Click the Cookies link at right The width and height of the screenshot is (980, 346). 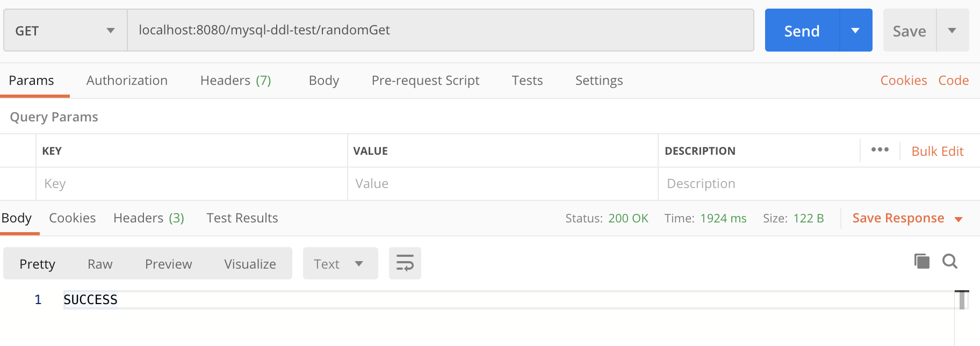(x=903, y=81)
